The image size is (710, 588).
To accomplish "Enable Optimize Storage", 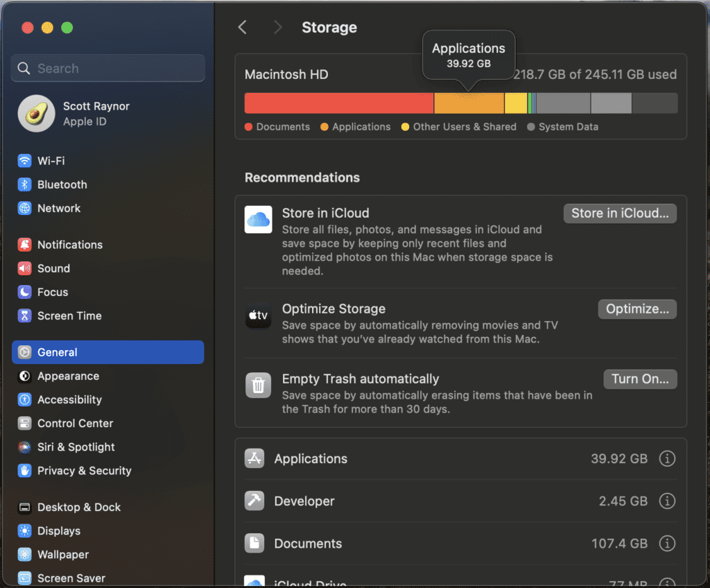I will pyautogui.click(x=637, y=309).
